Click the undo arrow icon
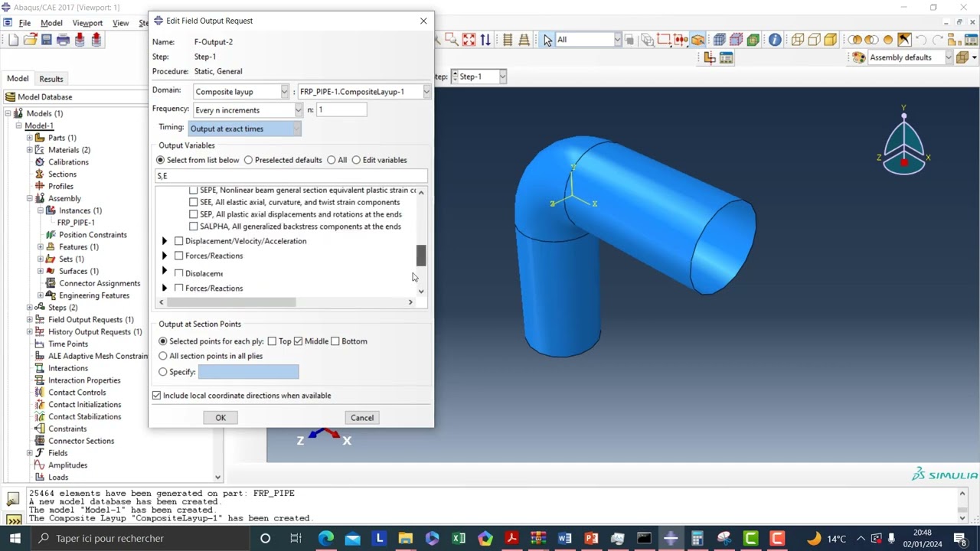The height and width of the screenshot is (551, 980). click(921, 40)
